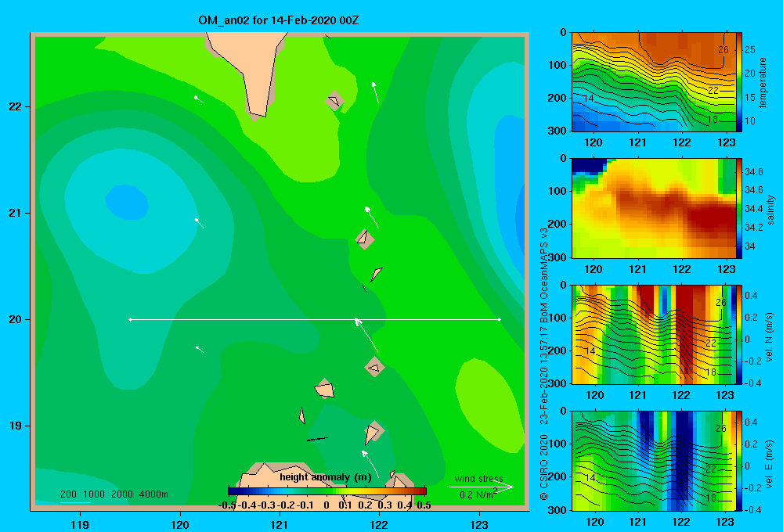
Task: Click the '0.2 N/m' wind stress value
Action: coord(478,494)
